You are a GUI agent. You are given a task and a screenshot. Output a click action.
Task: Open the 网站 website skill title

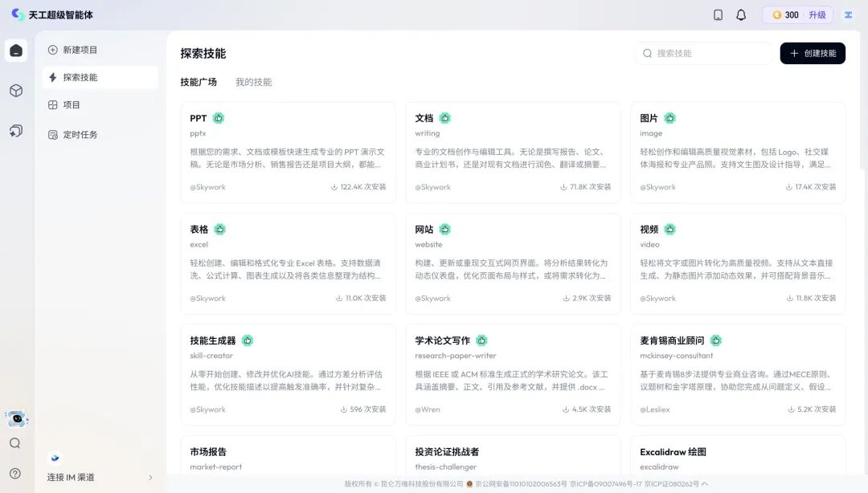coord(424,230)
